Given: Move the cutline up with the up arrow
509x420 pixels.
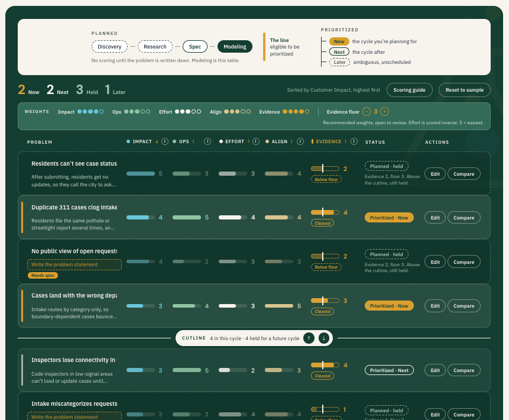Looking at the screenshot, I should [309, 338].
